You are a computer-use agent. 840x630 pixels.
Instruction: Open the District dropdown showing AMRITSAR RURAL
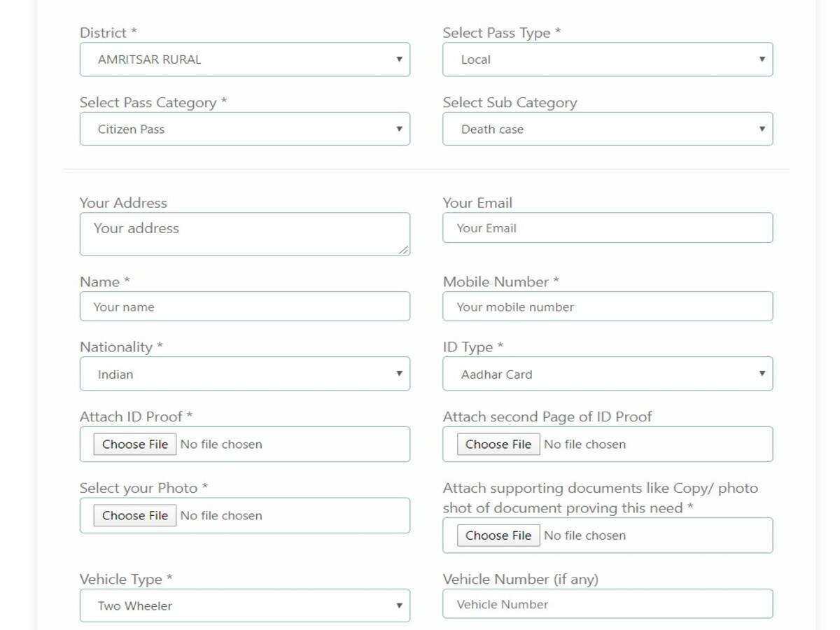coord(244,59)
